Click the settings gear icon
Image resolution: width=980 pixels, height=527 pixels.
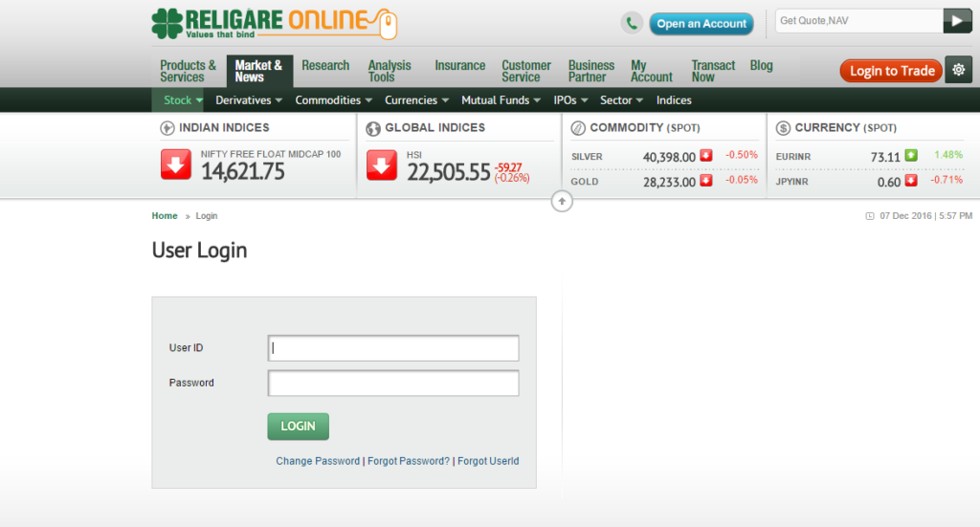point(958,70)
